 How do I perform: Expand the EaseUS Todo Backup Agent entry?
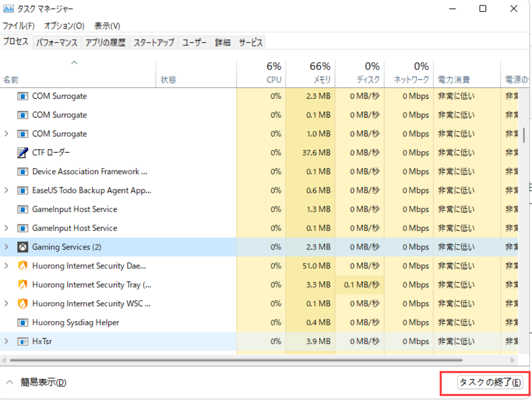6,190
